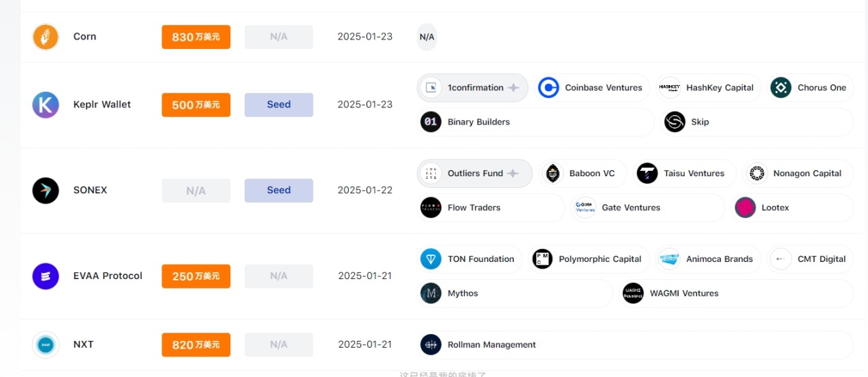This screenshot has width=868, height=377.
Task: Click the NXT 820万美元 amount badge
Action: click(x=196, y=345)
